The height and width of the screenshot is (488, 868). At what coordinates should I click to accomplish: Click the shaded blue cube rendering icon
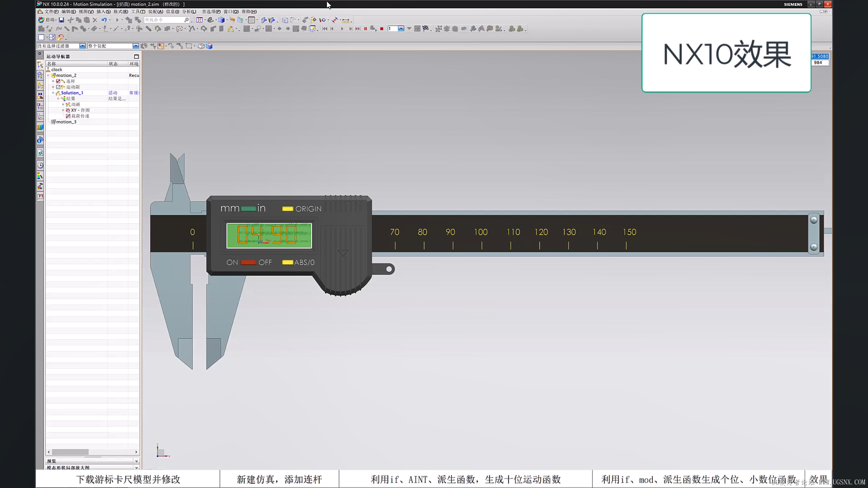(222, 20)
